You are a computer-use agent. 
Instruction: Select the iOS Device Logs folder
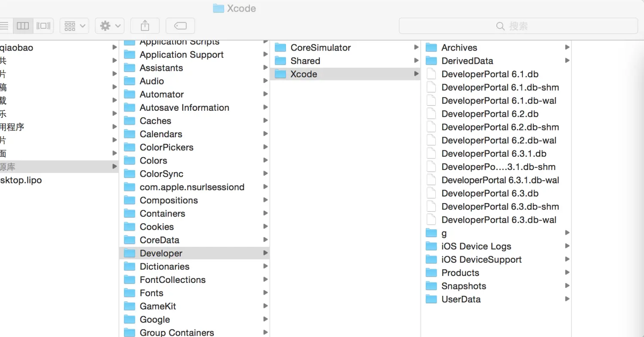click(496, 246)
